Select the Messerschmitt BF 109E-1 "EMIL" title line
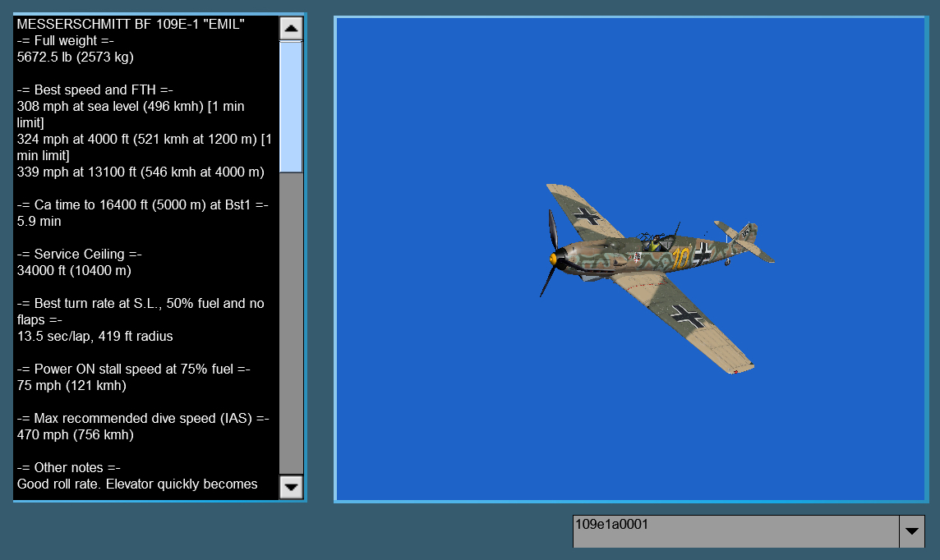Screen dimensions: 940x560 [131, 25]
